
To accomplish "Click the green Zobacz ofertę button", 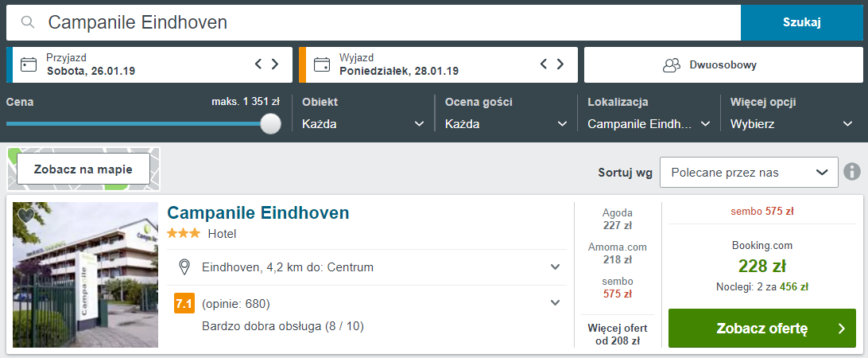I will tap(761, 329).
